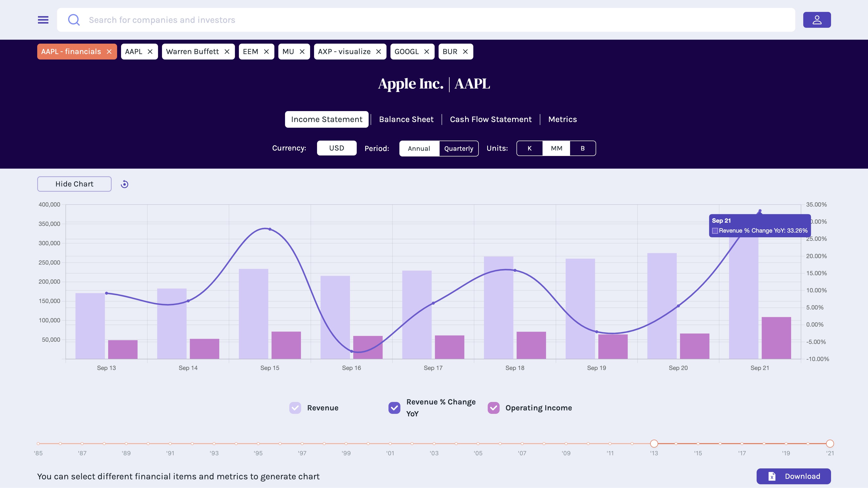Screen dimensions: 868x488
Task: Set units to K
Action: [530, 148]
